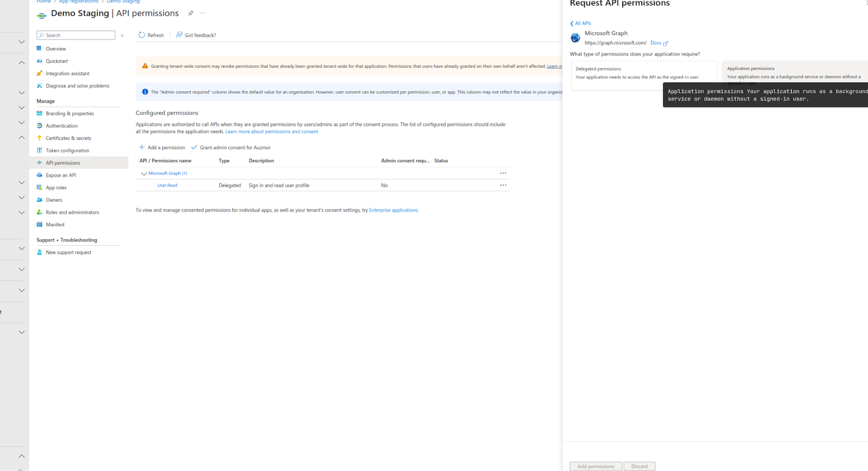Open App roles section

56,188
